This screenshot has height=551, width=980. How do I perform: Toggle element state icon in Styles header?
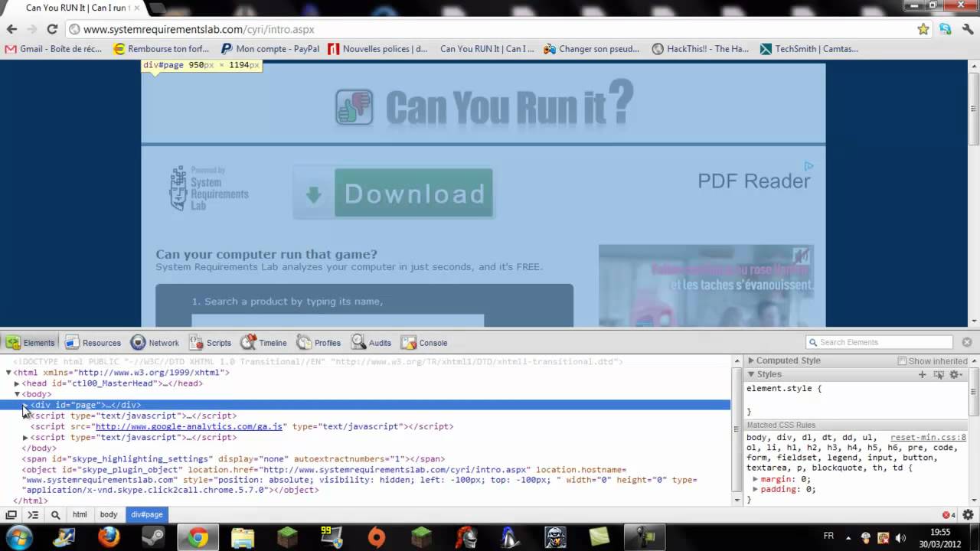(939, 374)
